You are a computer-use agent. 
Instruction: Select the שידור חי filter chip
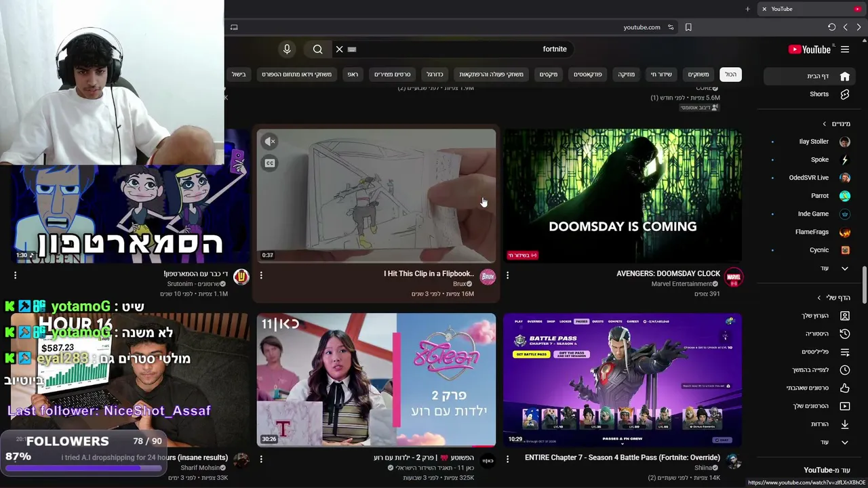[x=661, y=75]
